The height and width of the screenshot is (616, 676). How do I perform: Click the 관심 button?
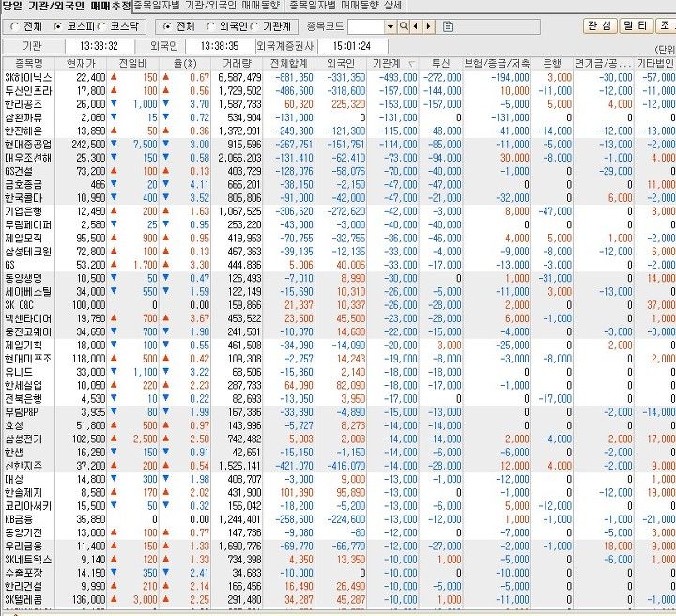click(x=600, y=26)
